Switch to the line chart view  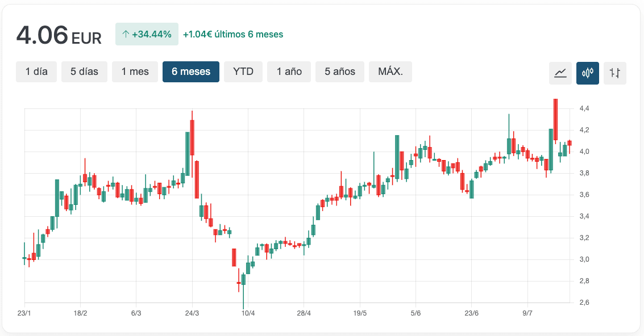coord(560,73)
